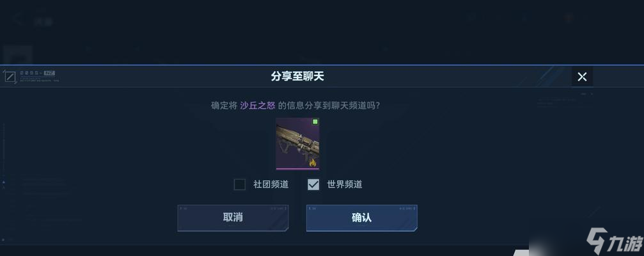Click the green square marker on weapon card
The image size is (644, 256).
click(315, 122)
